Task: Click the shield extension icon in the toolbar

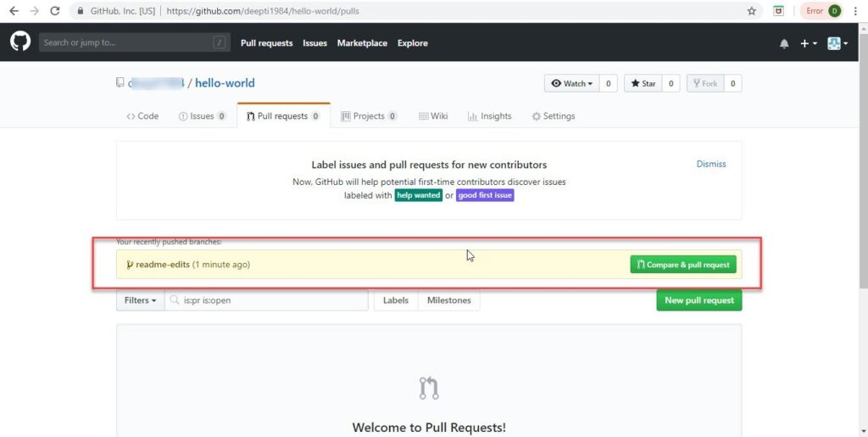Action: tap(778, 11)
